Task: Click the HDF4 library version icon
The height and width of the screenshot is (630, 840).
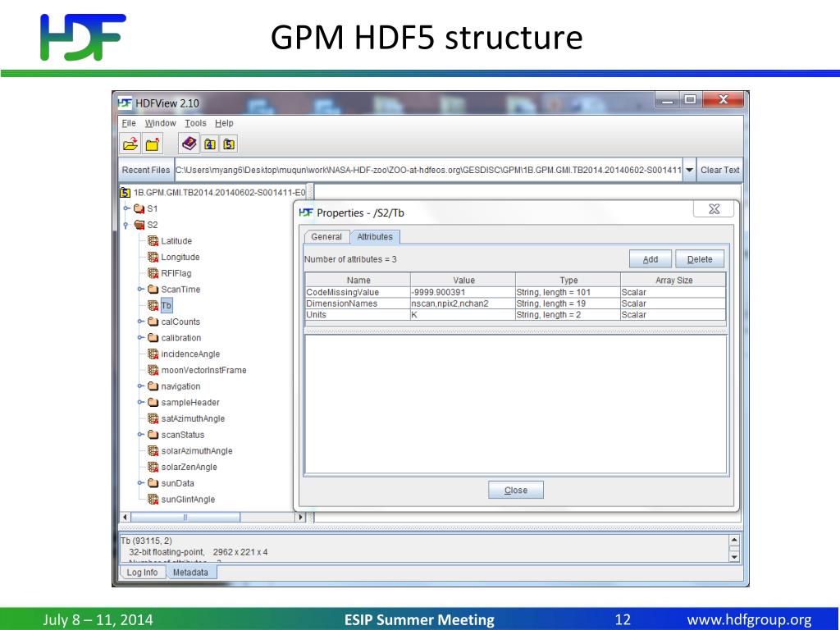Action: (x=210, y=144)
